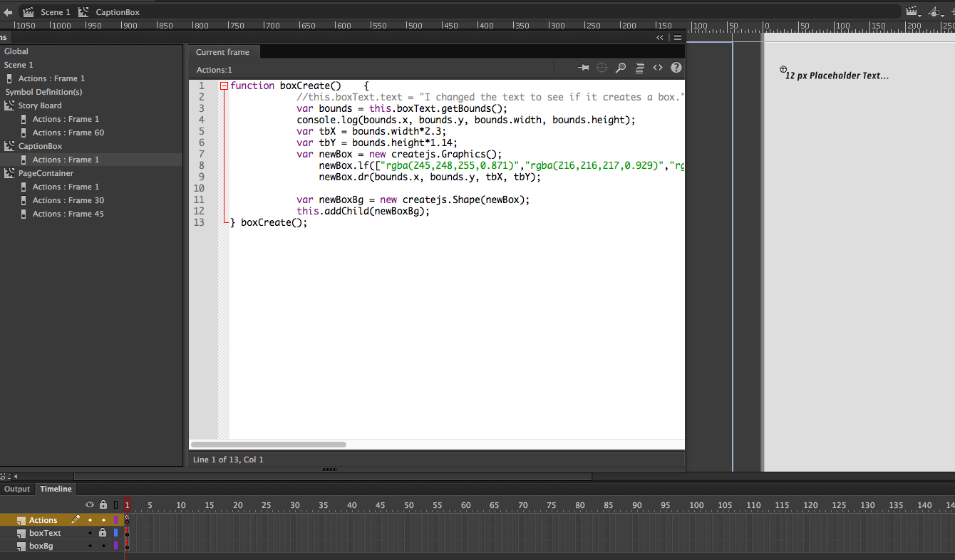955x560 pixels.
Task: Pin the script with pushpin icon
Action: (583, 68)
